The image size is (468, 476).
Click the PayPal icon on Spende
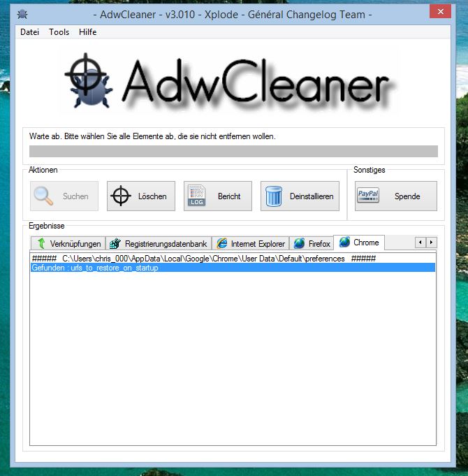[368, 196]
